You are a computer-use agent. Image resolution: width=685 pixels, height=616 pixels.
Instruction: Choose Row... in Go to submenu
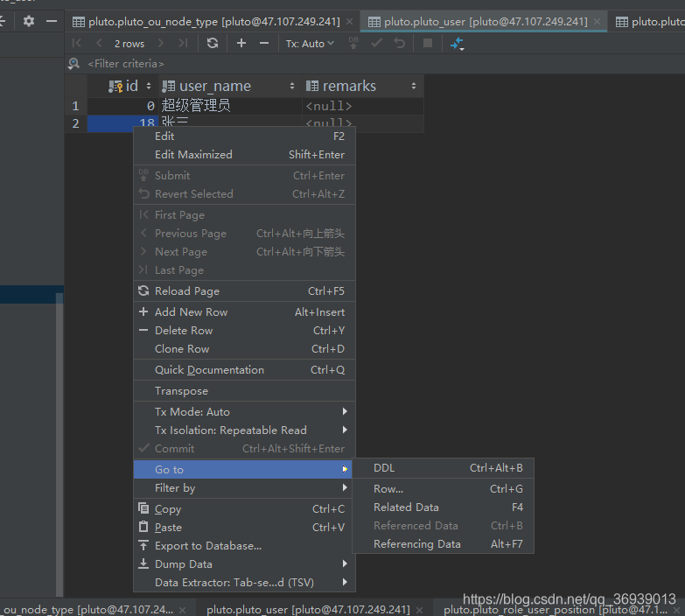pos(443,489)
